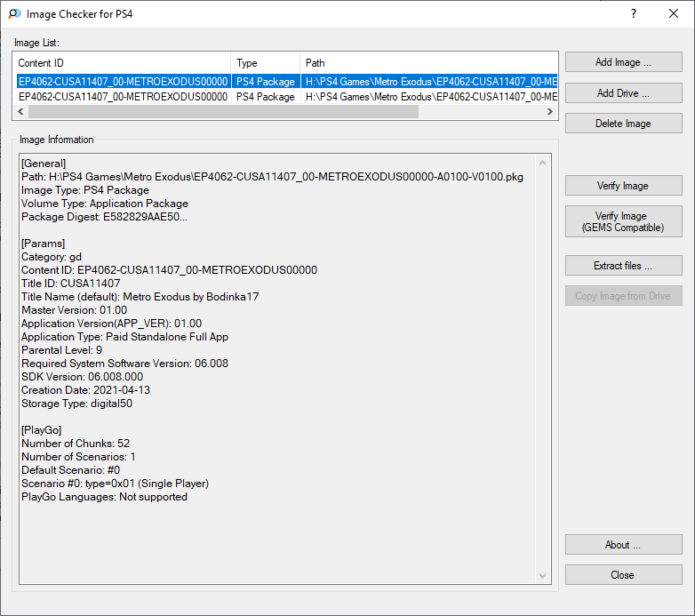The height and width of the screenshot is (616, 695).
Task: Click the help question mark in title bar
Action: (x=634, y=13)
